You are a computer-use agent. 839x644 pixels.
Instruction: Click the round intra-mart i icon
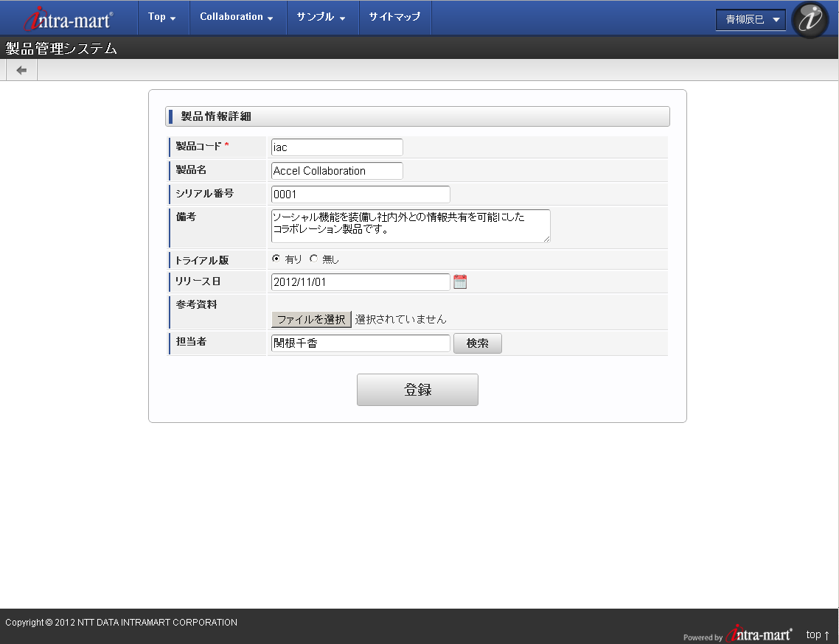click(810, 20)
